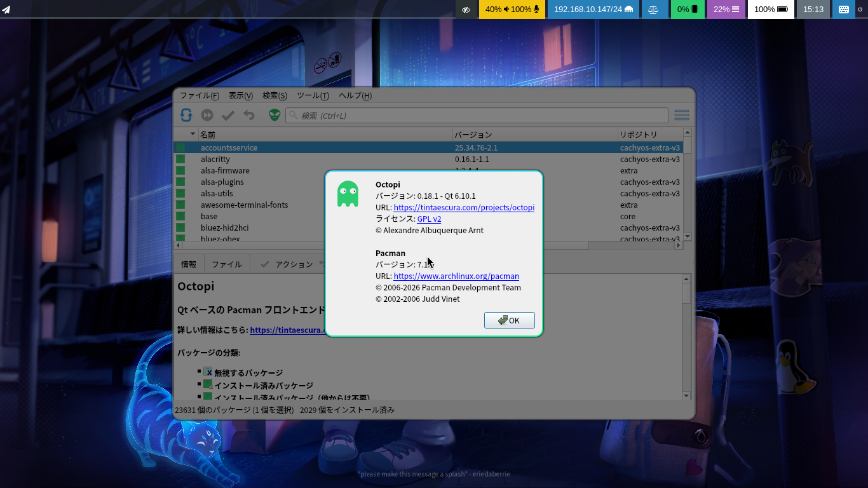Click the installed status icon for base

pos(180,216)
